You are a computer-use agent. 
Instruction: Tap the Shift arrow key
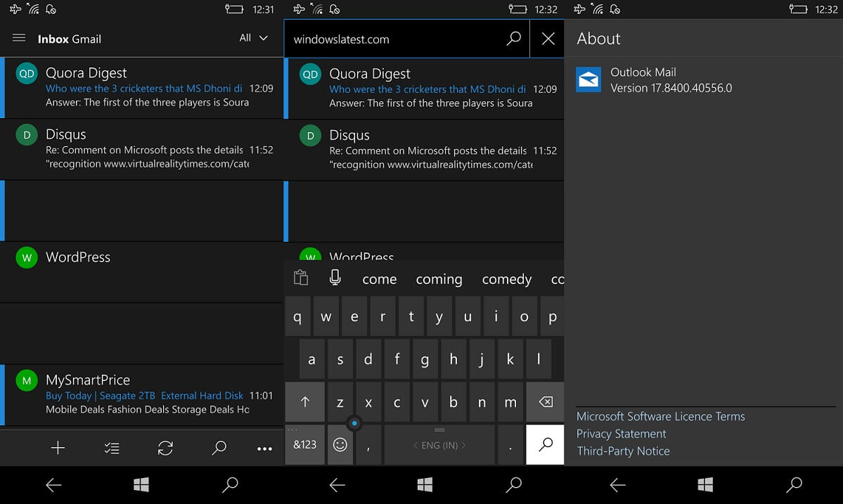click(305, 402)
